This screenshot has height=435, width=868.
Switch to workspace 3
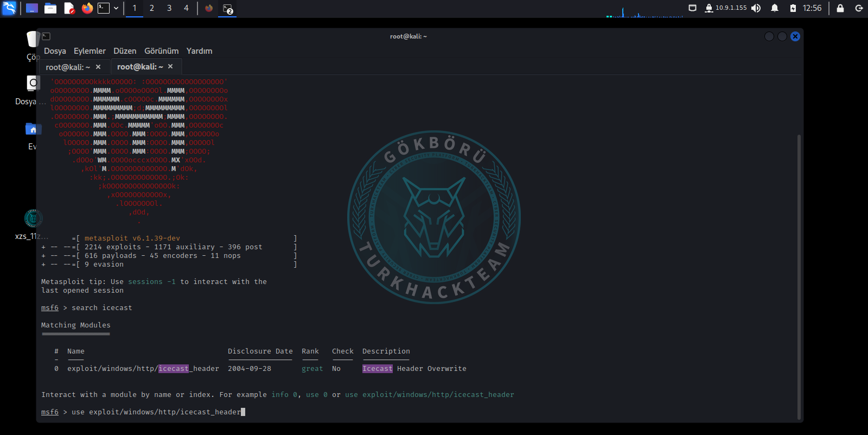(x=169, y=8)
